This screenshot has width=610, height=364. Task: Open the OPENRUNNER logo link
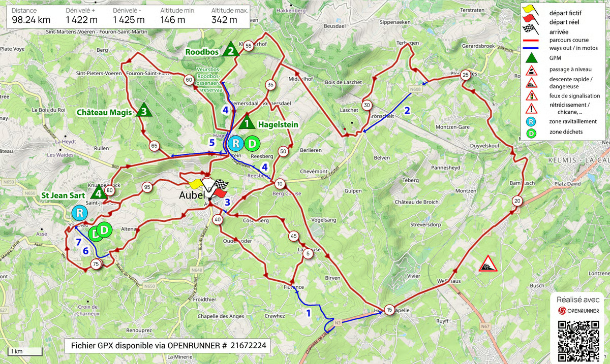pos(578,310)
